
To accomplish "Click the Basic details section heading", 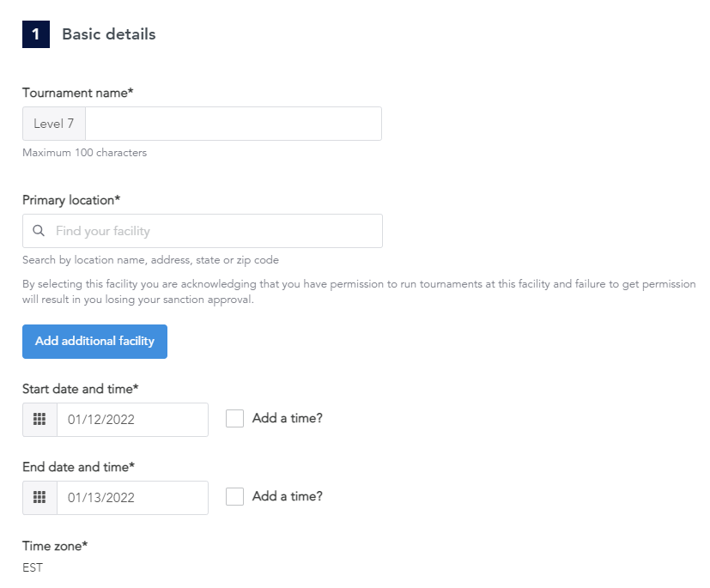I will [109, 34].
